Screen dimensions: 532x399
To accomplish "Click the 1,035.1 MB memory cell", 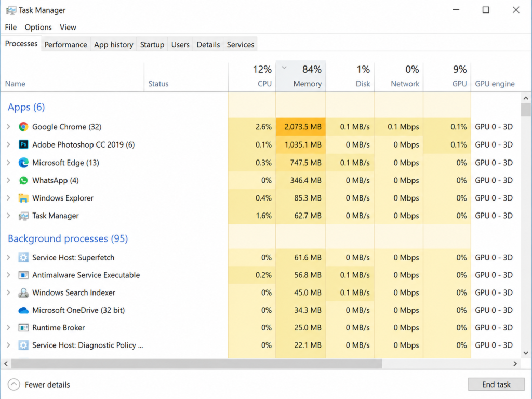I will 301,144.
